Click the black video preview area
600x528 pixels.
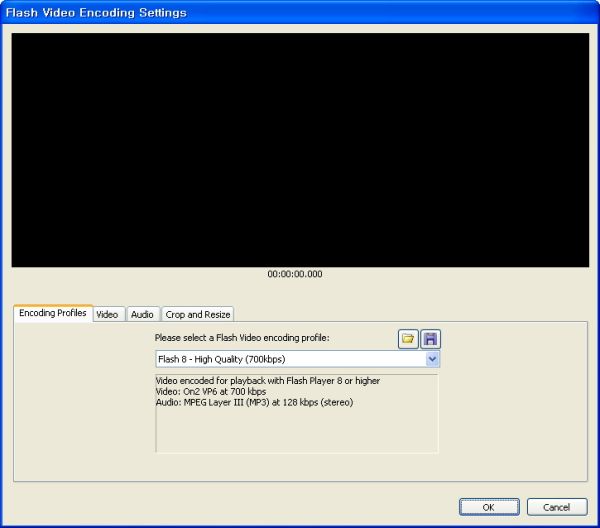[300, 150]
